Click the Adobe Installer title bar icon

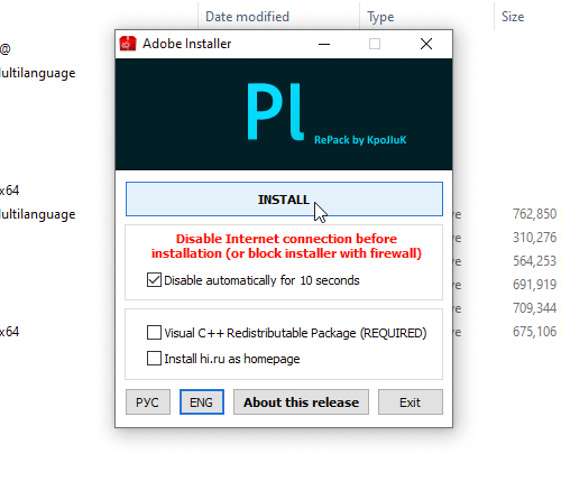[128, 44]
